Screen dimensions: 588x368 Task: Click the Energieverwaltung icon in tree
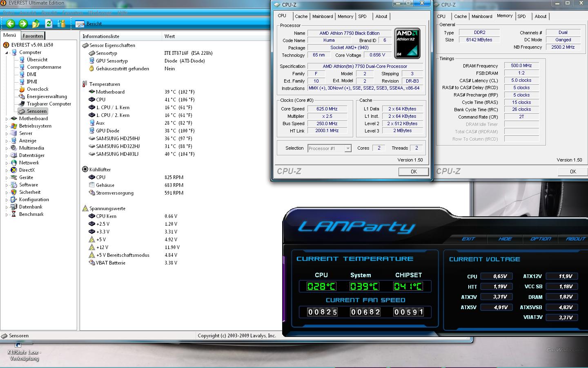[x=21, y=96]
